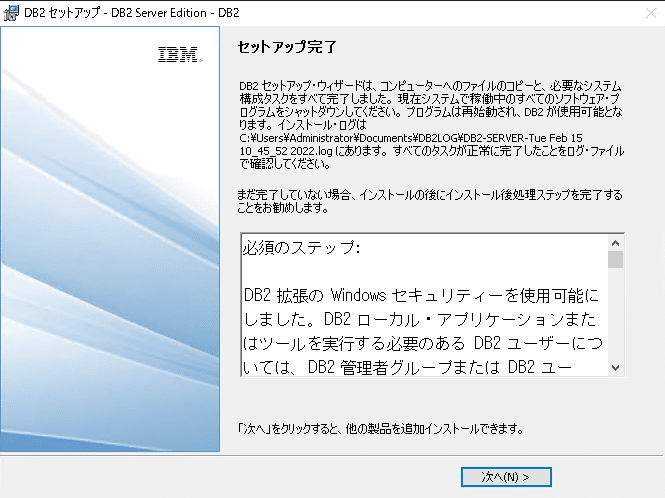Click line DB2 拡張の Windows セキュリティー
The height and width of the screenshot is (498, 665).
click(x=421, y=295)
